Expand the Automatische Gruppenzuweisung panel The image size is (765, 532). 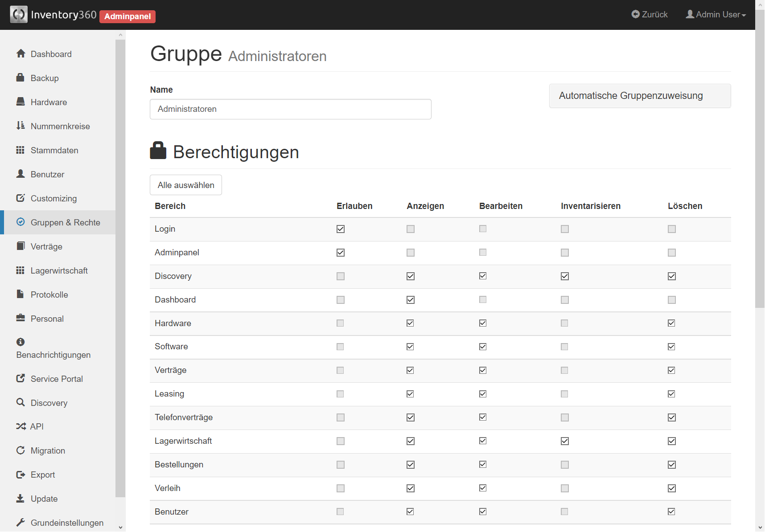pos(639,96)
